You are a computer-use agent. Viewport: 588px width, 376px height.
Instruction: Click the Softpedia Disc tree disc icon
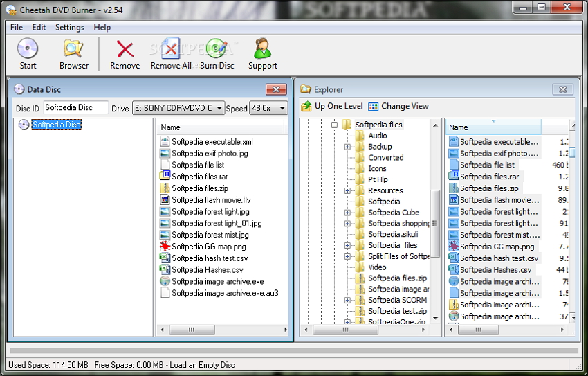pyautogui.click(x=24, y=125)
